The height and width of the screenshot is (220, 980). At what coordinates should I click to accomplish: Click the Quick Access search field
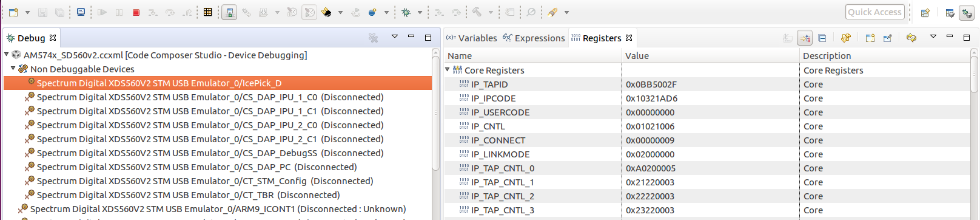coord(874,12)
